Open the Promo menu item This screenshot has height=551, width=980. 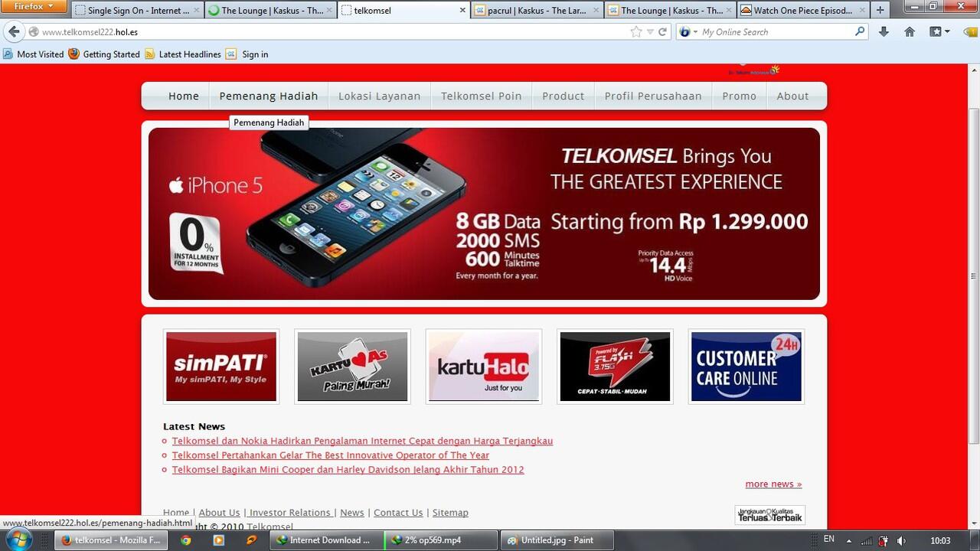[x=739, y=96]
